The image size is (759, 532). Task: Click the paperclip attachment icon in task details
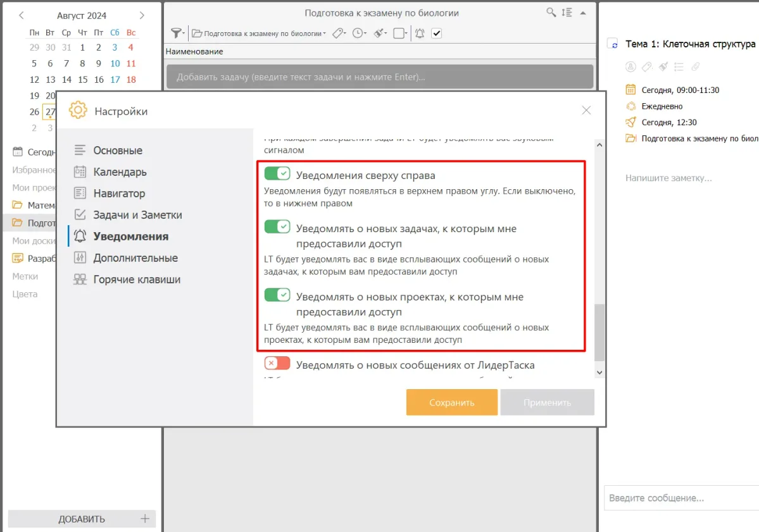(x=695, y=66)
